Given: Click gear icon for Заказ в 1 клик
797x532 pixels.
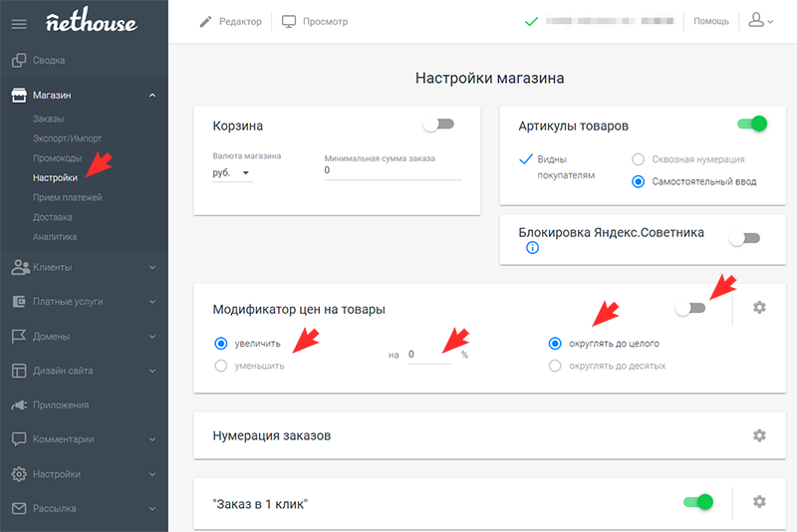Looking at the screenshot, I should [x=759, y=501].
